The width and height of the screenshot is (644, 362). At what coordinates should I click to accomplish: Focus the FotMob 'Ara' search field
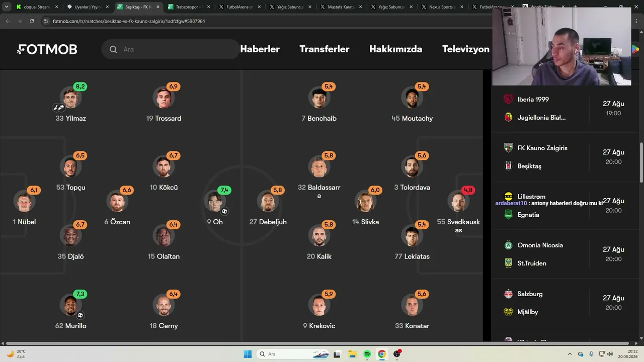point(171,49)
